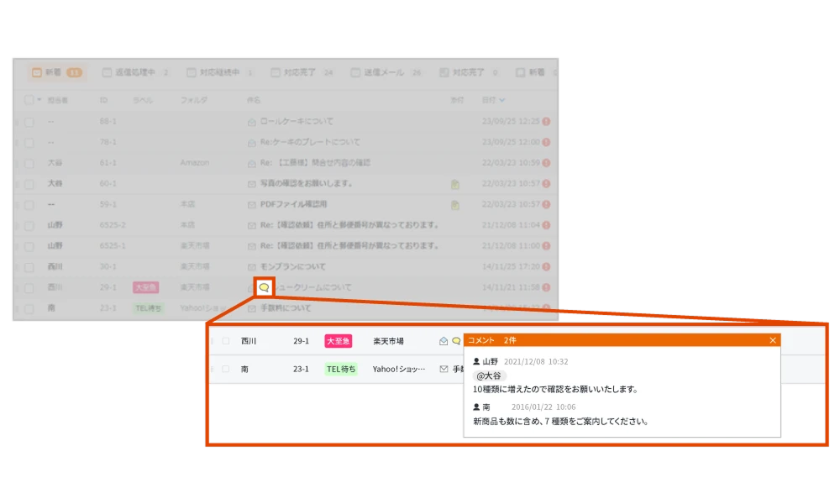The height and width of the screenshot is (504, 840).
Task: Tick the checkbox of the enlarged 西川 row
Action: pos(226,341)
